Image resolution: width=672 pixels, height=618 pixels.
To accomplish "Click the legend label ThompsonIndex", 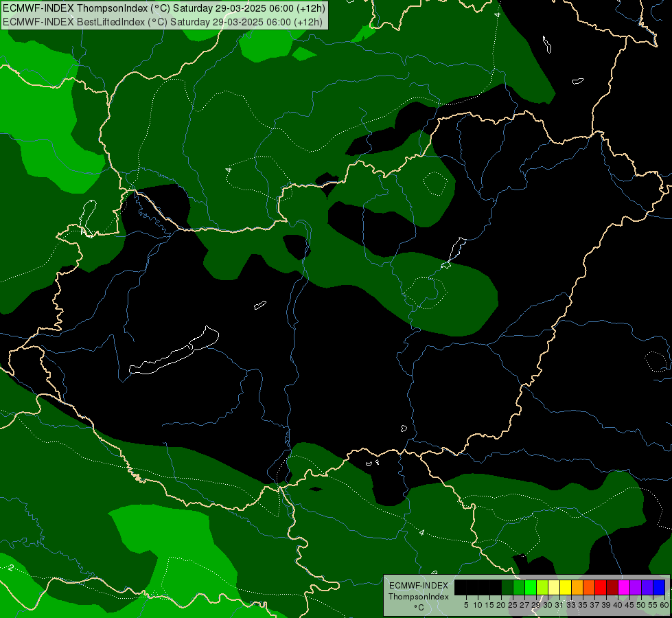I will (419, 597).
